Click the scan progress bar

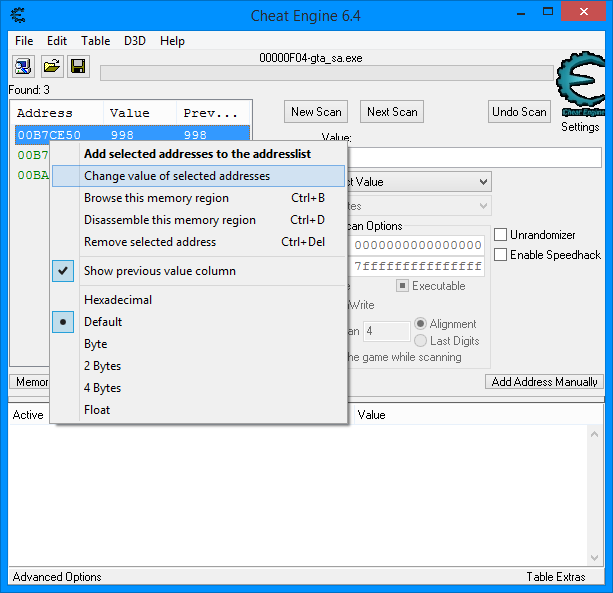[x=327, y=73]
